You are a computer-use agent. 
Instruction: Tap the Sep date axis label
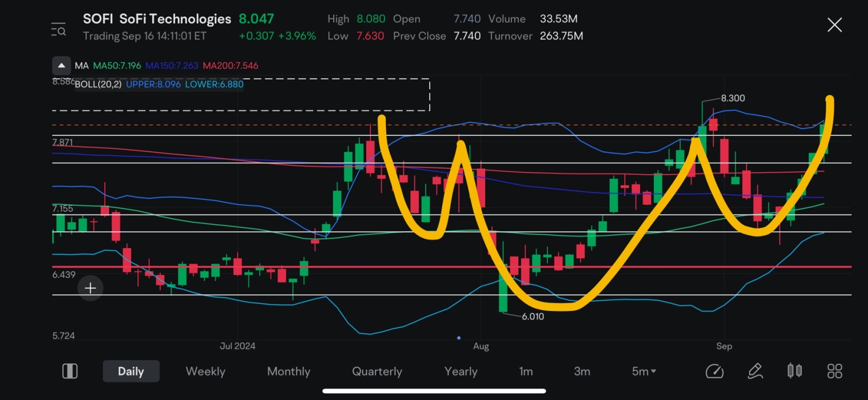click(x=724, y=346)
